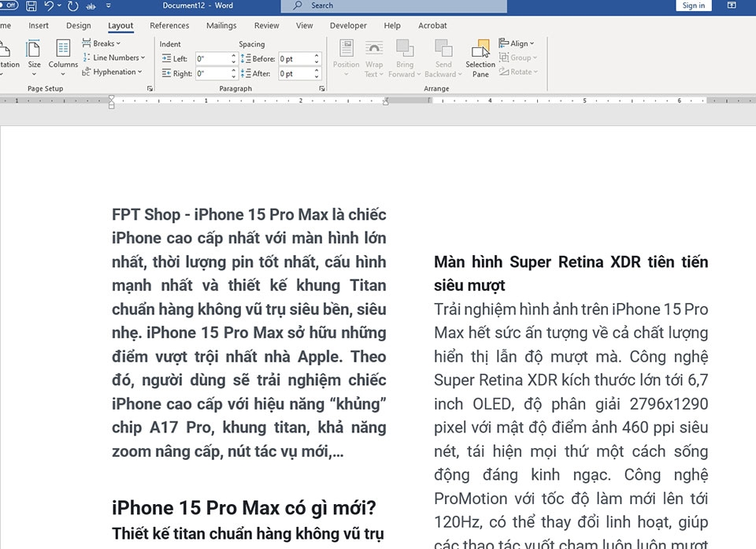Click the Save icon on Quick Access Toolbar
This screenshot has width=756, height=549.
coord(31,6)
